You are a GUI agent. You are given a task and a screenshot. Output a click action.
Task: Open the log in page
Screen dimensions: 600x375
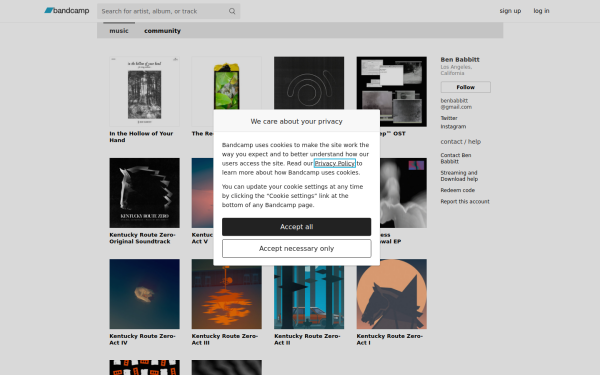pyautogui.click(x=541, y=11)
